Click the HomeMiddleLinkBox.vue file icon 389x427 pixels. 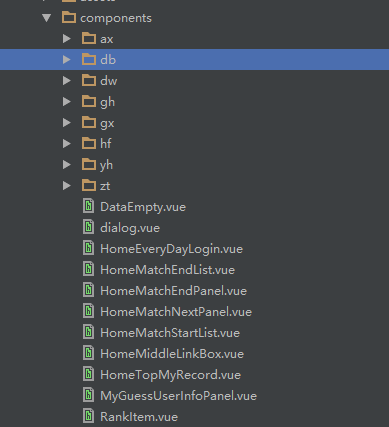(88, 353)
